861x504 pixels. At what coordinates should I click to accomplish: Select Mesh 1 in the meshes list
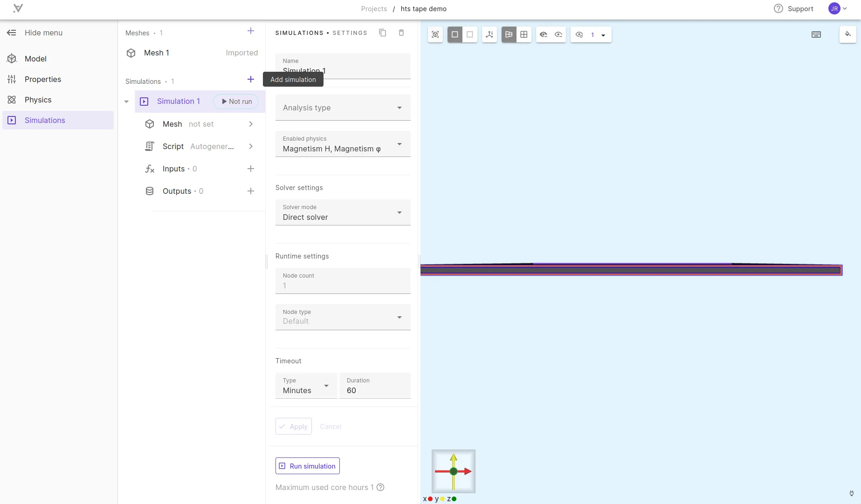point(192,53)
